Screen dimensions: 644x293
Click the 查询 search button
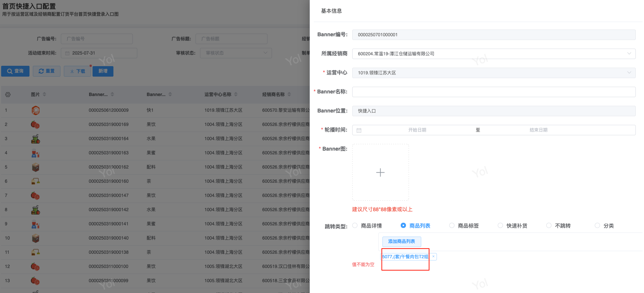(x=15, y=71)
